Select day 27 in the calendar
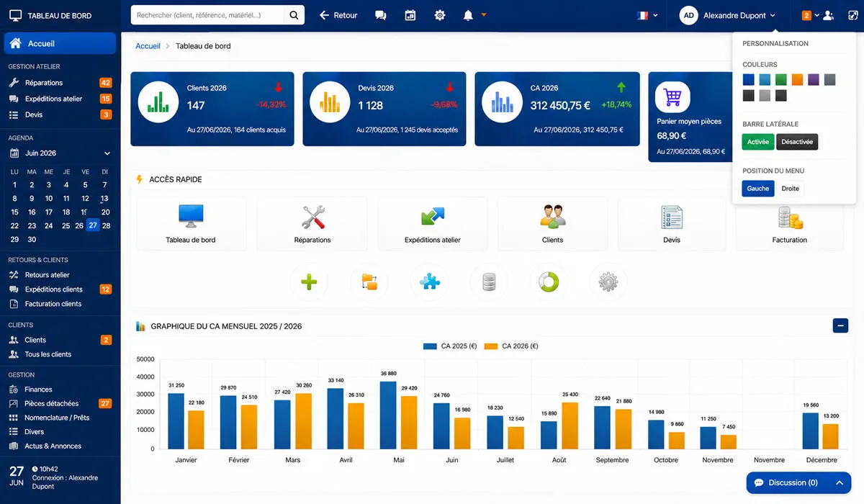Image resolution: width=864 pixels, height=504 pixels. (93, 225)
